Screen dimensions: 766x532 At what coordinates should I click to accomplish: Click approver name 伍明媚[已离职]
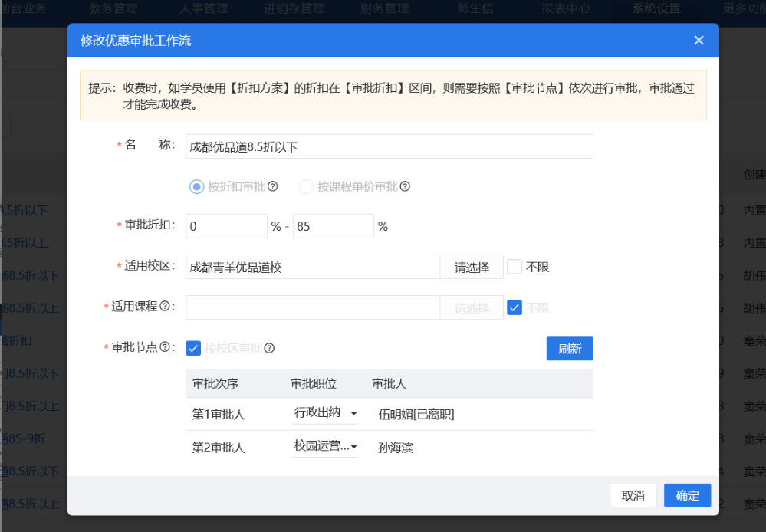tap(416, 415)
